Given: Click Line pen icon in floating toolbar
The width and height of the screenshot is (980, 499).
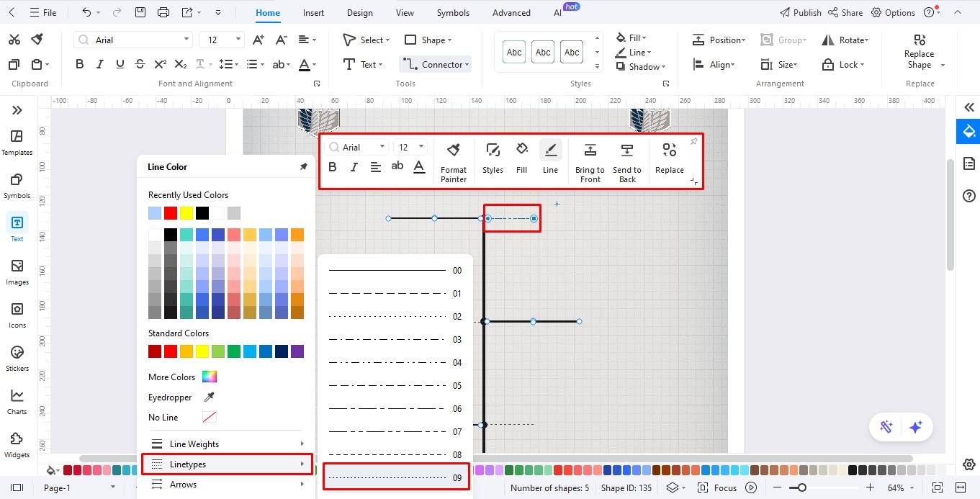Looking at the screenshot, I should point(550,158).
